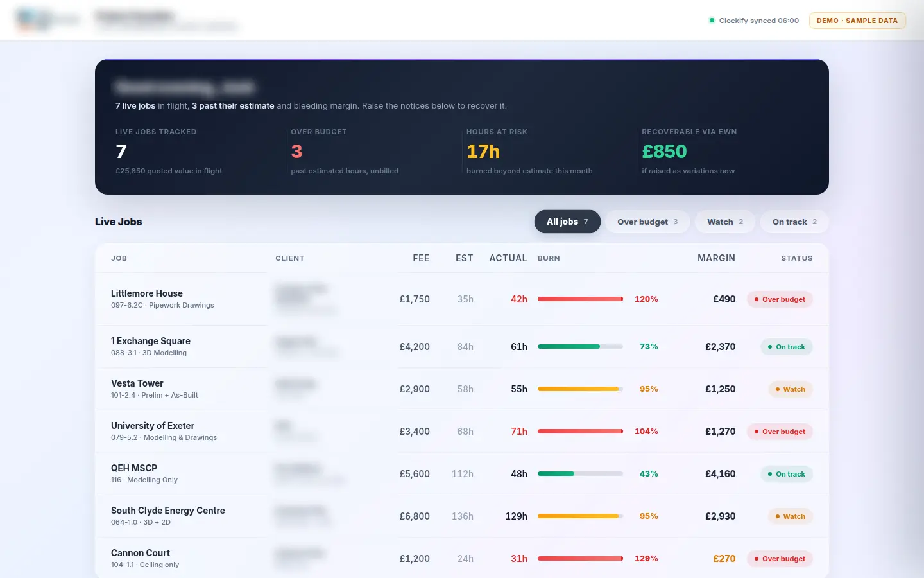Click the £850 recoverable value

pyautogui.click(x=664, y=152)
